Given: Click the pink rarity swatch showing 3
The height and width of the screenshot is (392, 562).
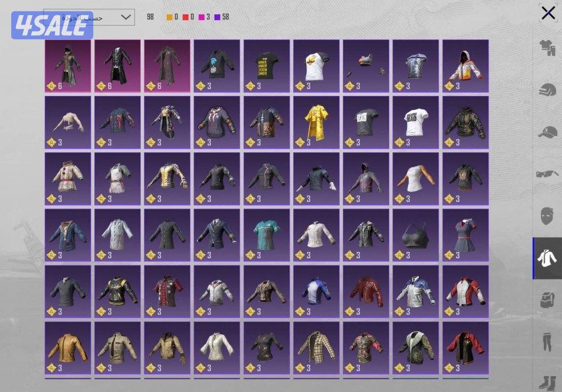Looking at the screenshot, I should (x=201, y=17).
